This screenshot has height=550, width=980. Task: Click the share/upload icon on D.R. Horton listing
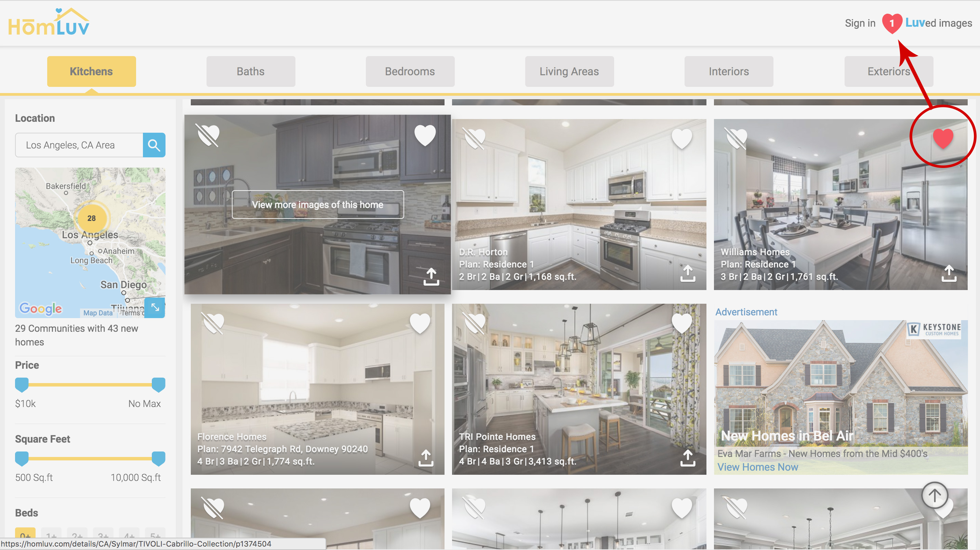(687, 273)
